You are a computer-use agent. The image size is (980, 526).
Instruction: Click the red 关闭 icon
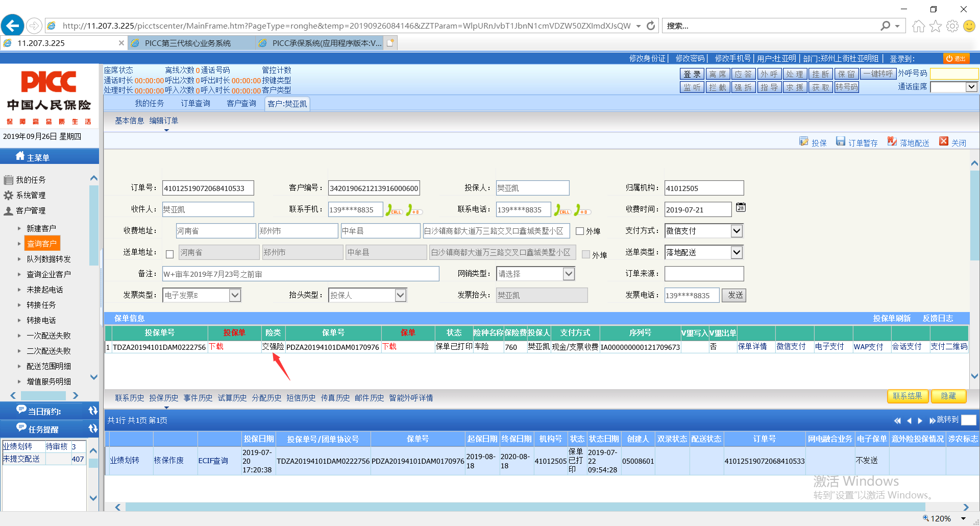[x=944, y=141]
